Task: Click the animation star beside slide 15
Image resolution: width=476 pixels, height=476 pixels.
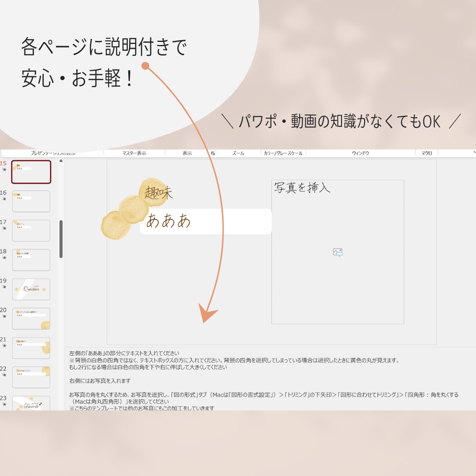Action: pyautogui.click(x=4, y=169)
